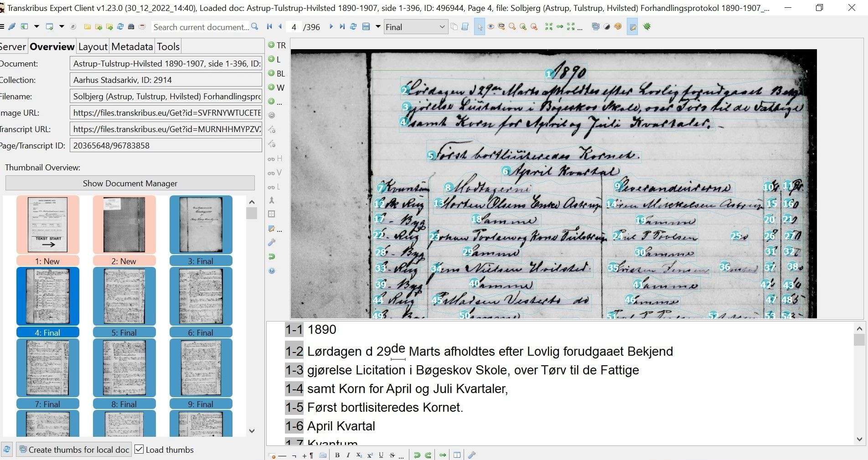Open the Tools tab
This screenshot has height=460, width=868.
point(168,46)
